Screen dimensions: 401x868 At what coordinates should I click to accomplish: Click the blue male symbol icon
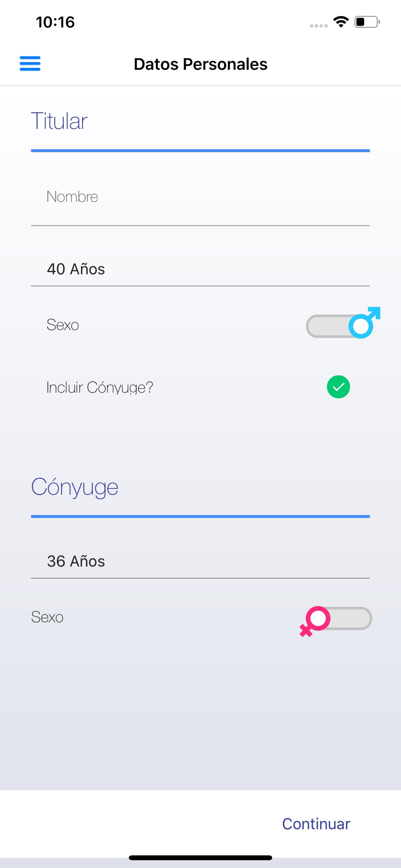(x=365, y=322)
